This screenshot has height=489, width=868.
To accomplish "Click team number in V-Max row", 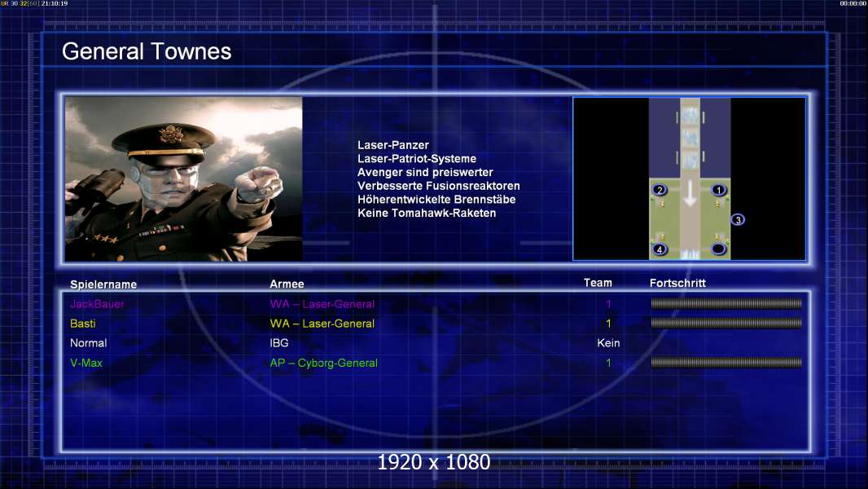I will coord(608,363).
